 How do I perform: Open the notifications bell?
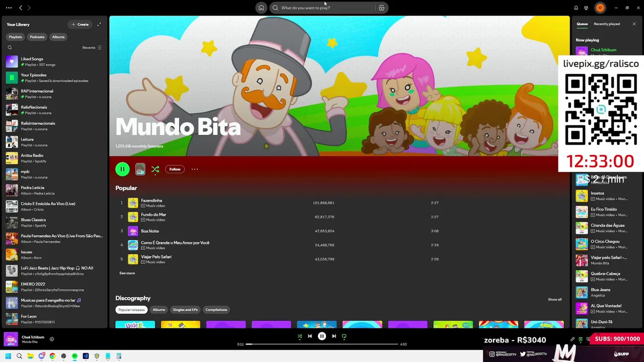(x=576, y=8)
